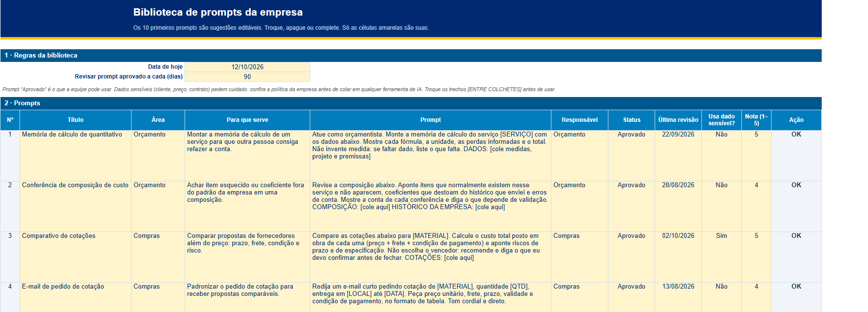Click the 'Data de hoje' label
This screenshot has width=868, height=312.
click(x=165, y=67)
